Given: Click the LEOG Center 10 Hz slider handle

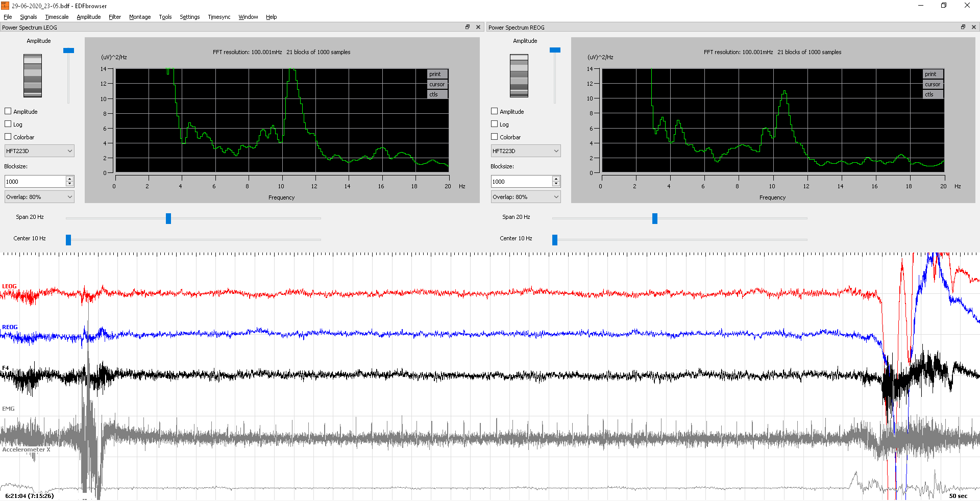Looking at the screenshot, I should [68, 240].
